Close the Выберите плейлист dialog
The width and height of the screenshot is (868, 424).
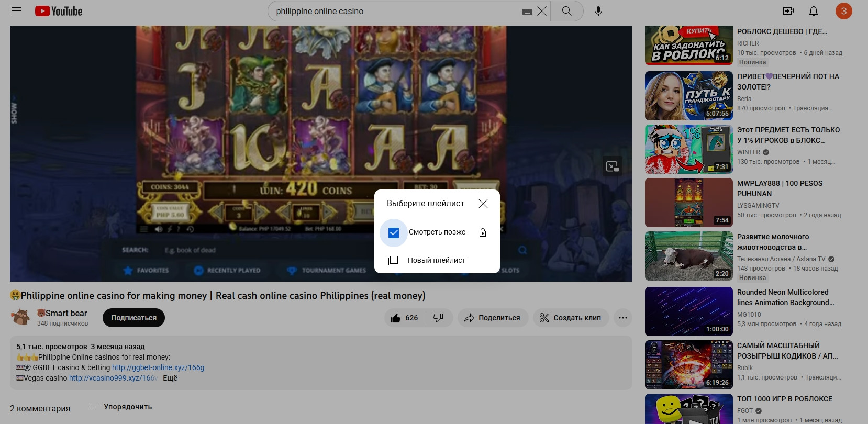tap(483, 204)
